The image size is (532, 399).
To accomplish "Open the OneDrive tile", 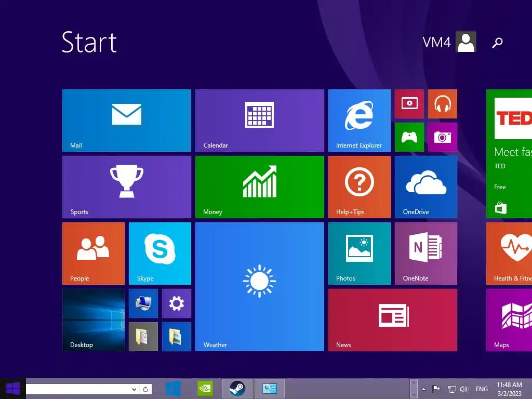I will [x=426, y=187].
